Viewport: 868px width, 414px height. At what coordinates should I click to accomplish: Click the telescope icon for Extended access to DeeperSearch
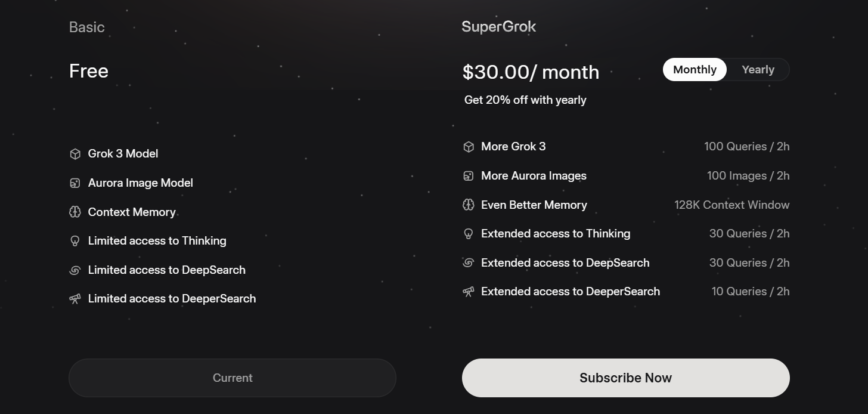click(469, 292)
